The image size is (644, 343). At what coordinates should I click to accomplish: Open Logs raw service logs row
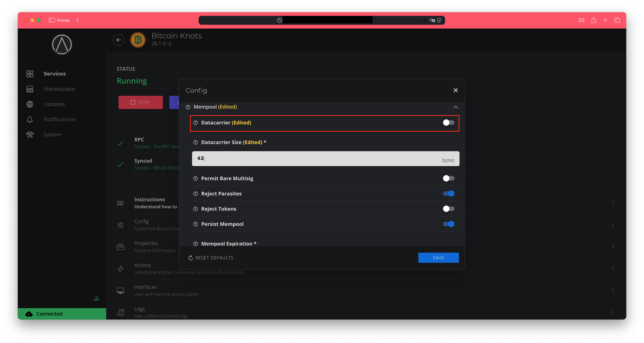tap(368, 312)
